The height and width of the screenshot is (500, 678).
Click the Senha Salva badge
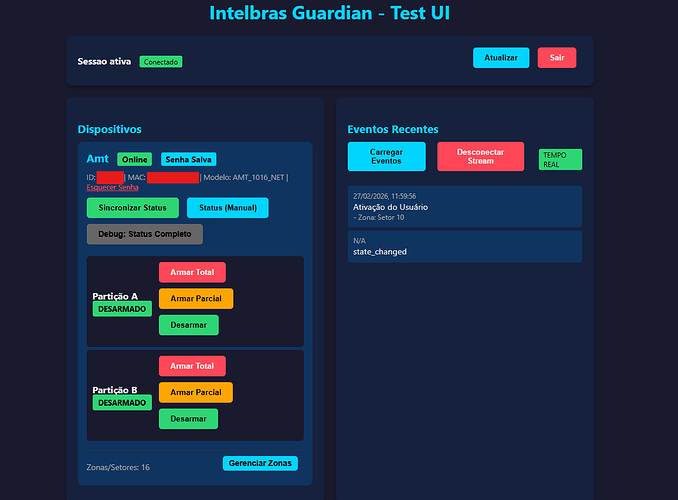click(x=189, y=159)
